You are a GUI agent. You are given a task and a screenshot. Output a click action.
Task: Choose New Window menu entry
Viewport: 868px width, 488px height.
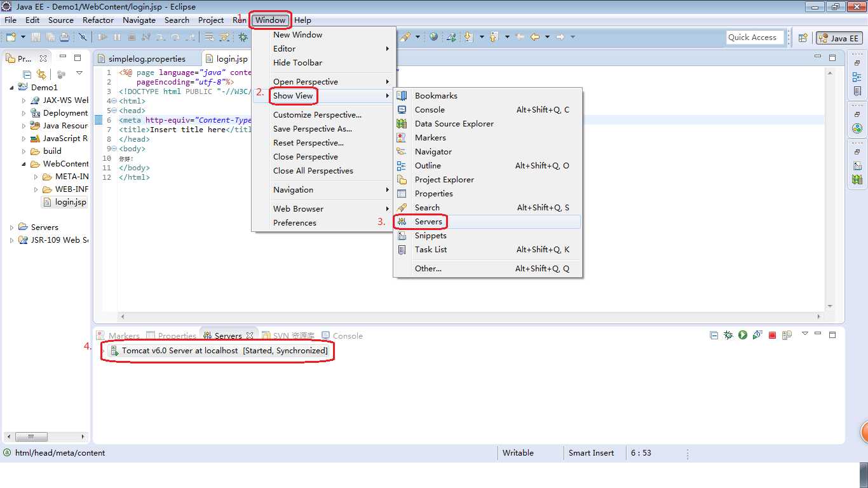(x=323, y=34)
